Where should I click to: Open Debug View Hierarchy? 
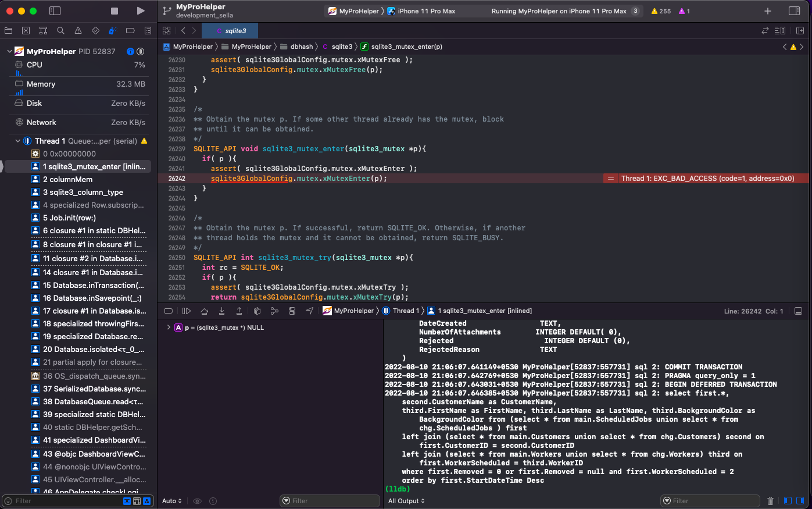click(x=257, y=311)
